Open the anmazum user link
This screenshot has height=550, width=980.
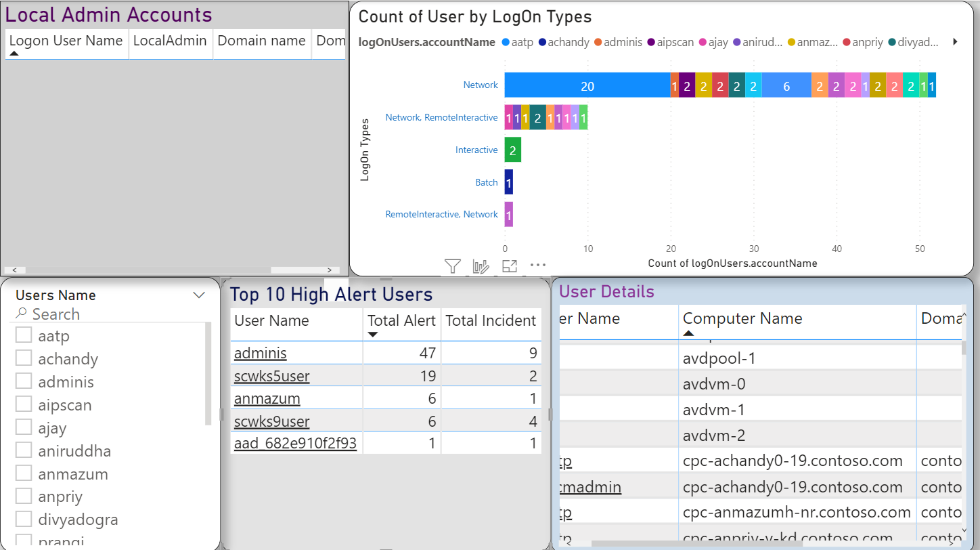267,399
